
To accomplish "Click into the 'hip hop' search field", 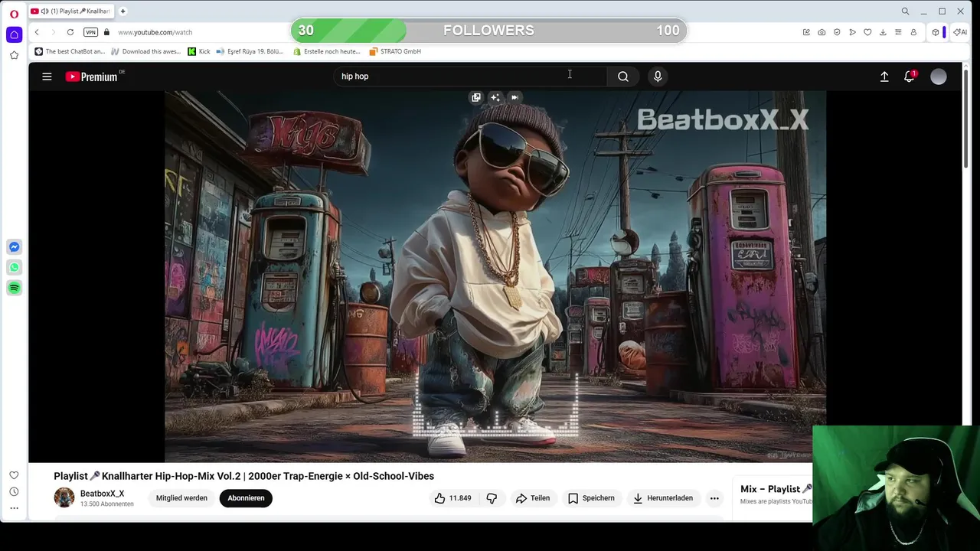I will [471, 77].
